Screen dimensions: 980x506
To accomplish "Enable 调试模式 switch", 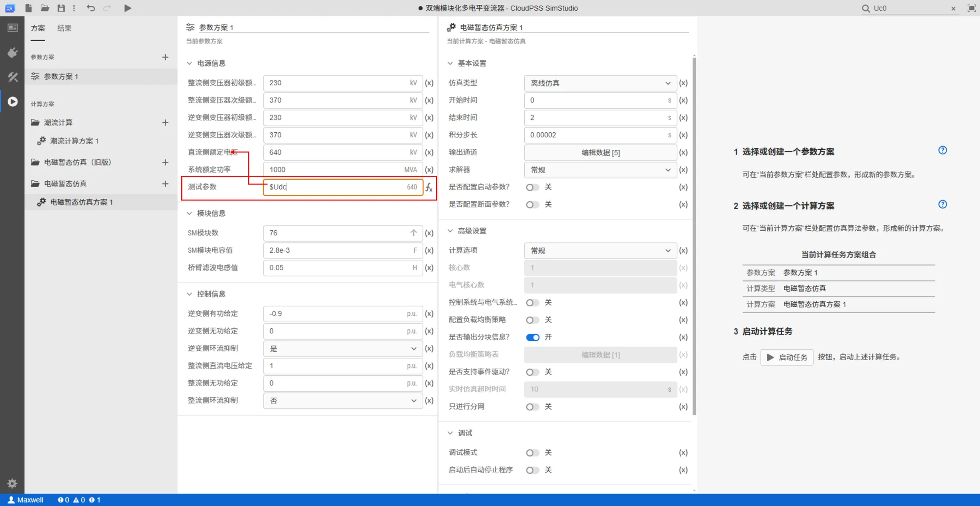I will (x=532, y=453).
